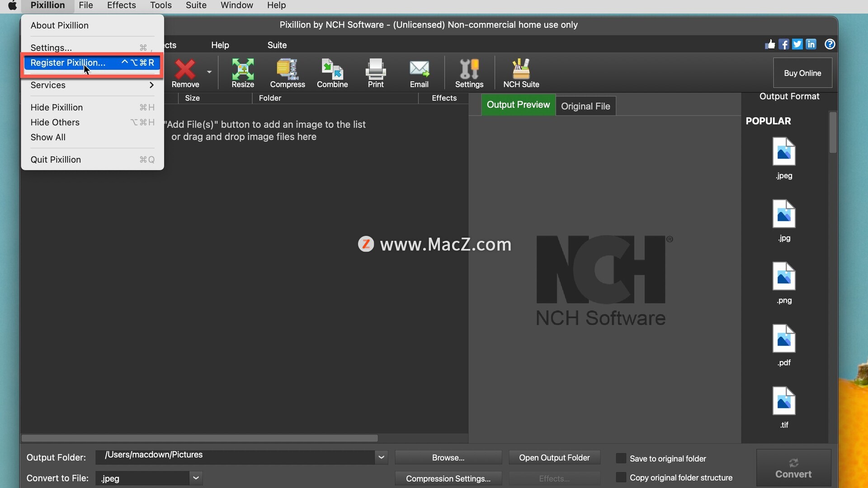Toggle Copy original folder structure checkbox
The width and height of the screenshot is (868, 488).
click(621, 477)
